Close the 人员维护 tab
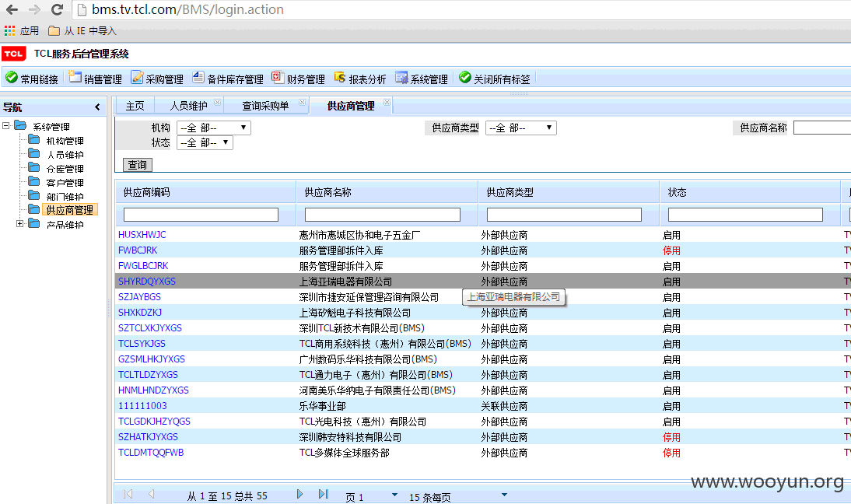Viewport: 851px width, 504px height. pyautogui.click(x=218, y=102)
